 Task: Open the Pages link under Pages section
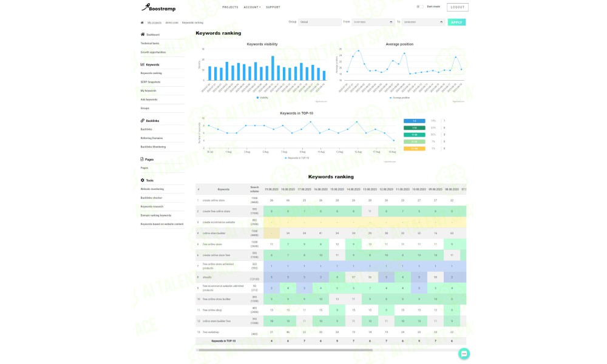click(144, 168)
